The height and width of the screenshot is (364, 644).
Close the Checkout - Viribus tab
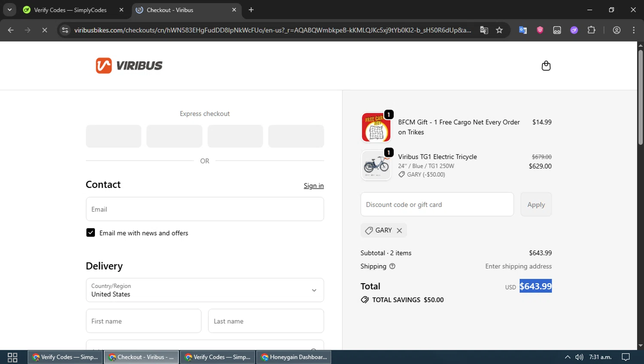pyautogui.click(x=234, y=10)
